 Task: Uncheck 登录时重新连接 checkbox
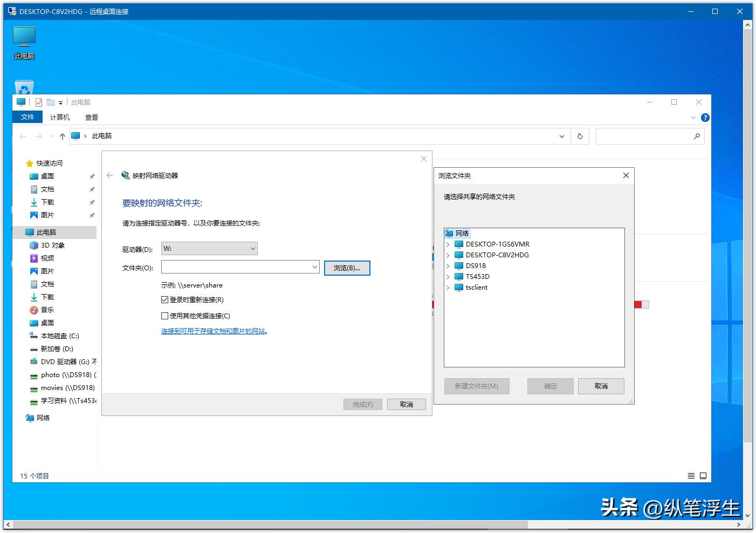pos(165,299)
